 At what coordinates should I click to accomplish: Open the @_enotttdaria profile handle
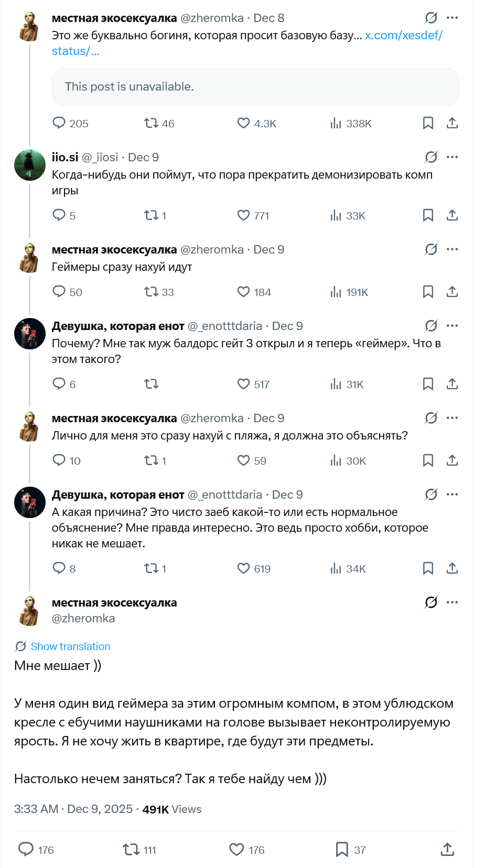point(224,326)
